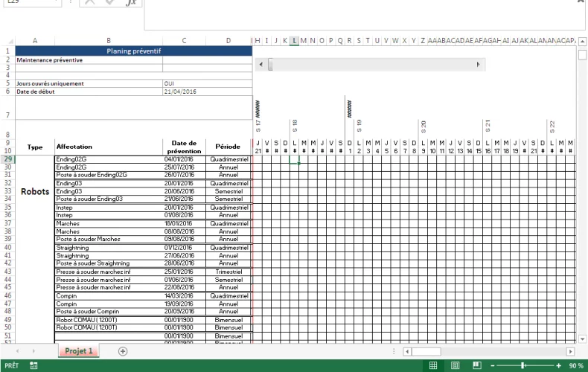Switch to Normal view icon
Image resolution: width=588 pixels, height=372 pixels.
click(434, 365)
